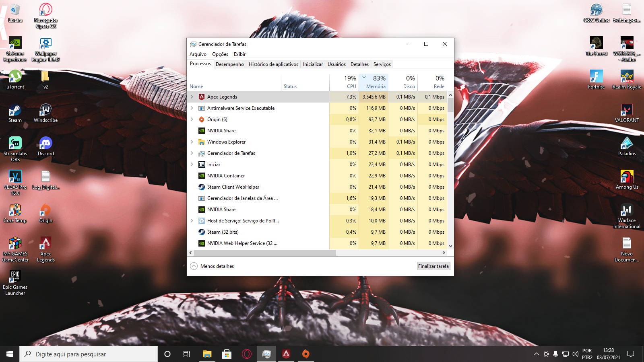
Task: Sort processes by the Disco column
Action: [x=403, y=83]
